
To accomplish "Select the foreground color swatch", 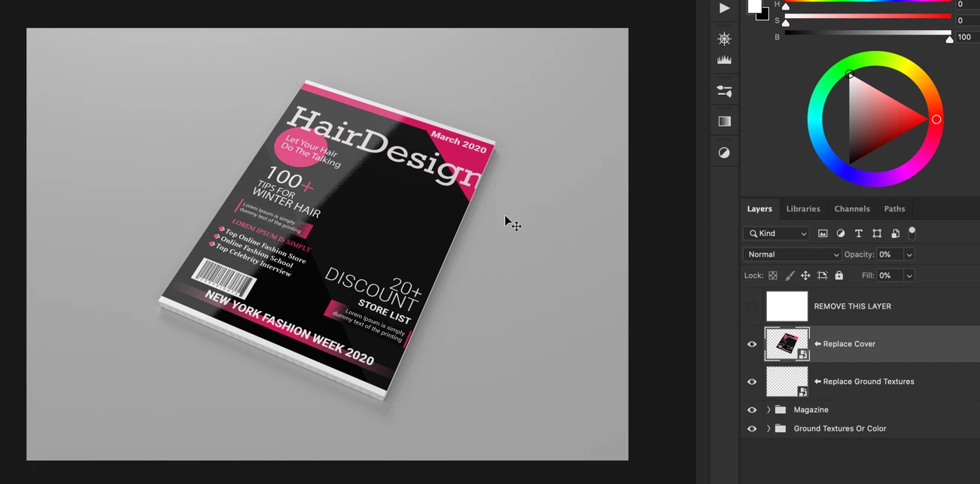I will coord(754,7).
